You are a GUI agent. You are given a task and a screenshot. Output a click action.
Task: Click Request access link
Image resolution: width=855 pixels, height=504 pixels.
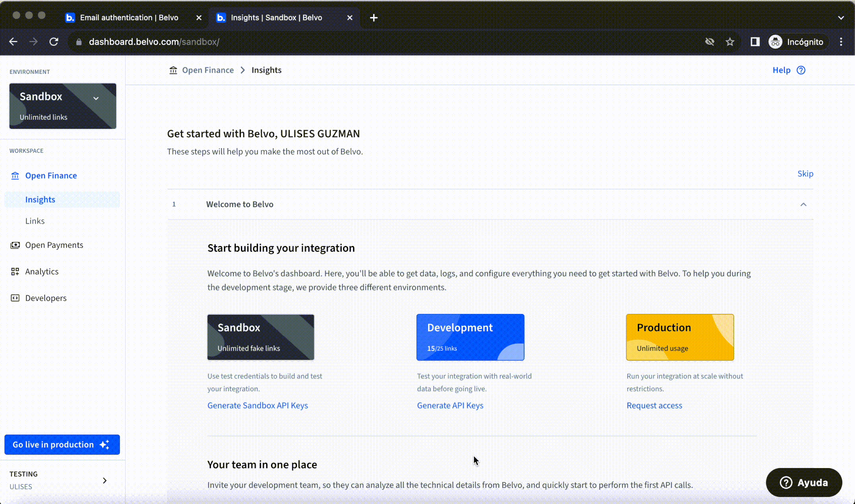tap(654, 406)
